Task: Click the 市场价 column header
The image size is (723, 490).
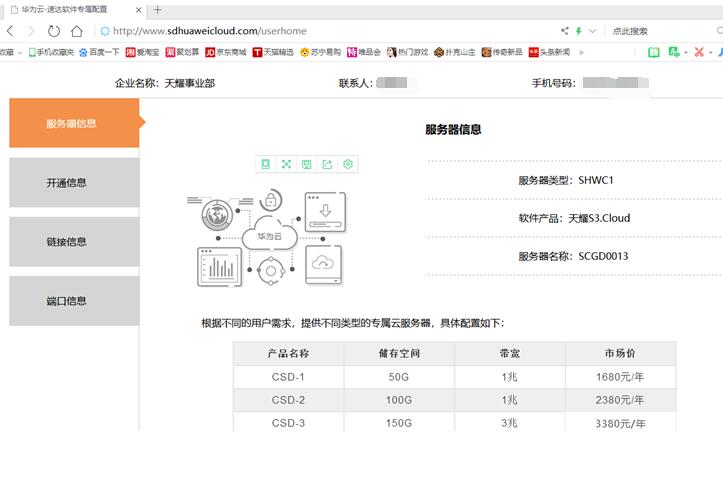Action: pyautogui.click(x=620, y=354)
